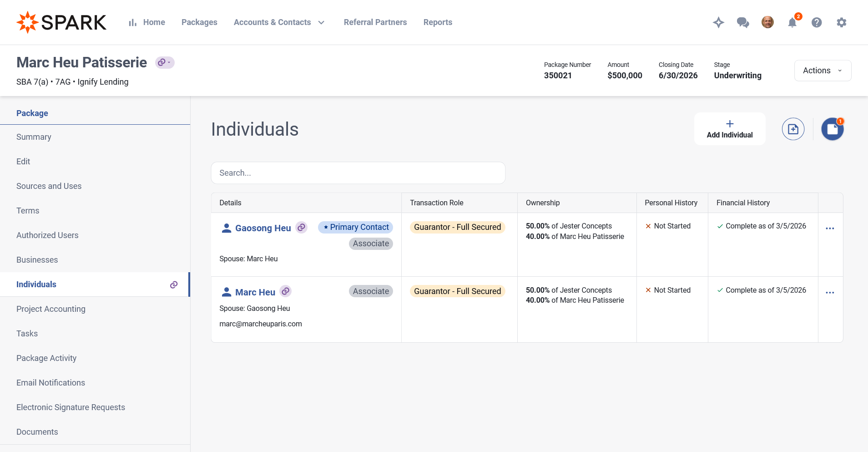Open Gaosong Heu's profile link
Viewport: 868px width, 452px height.
[x=262, y=228]
